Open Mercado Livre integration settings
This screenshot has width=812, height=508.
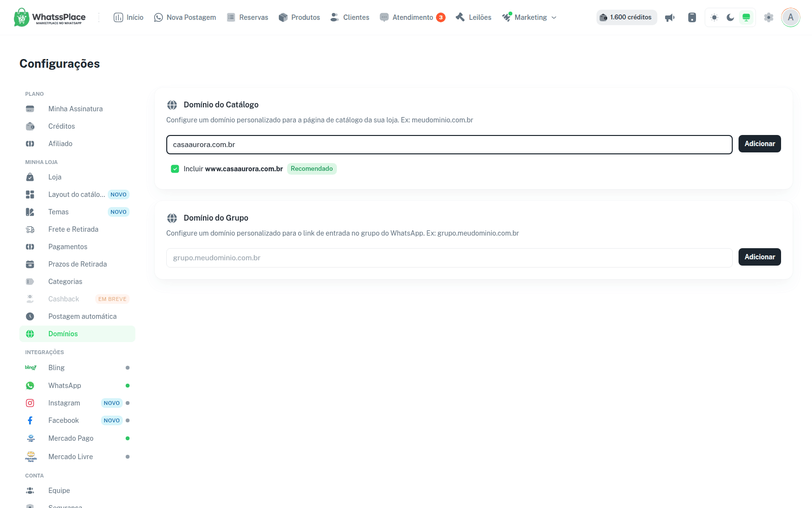point(77,457)
